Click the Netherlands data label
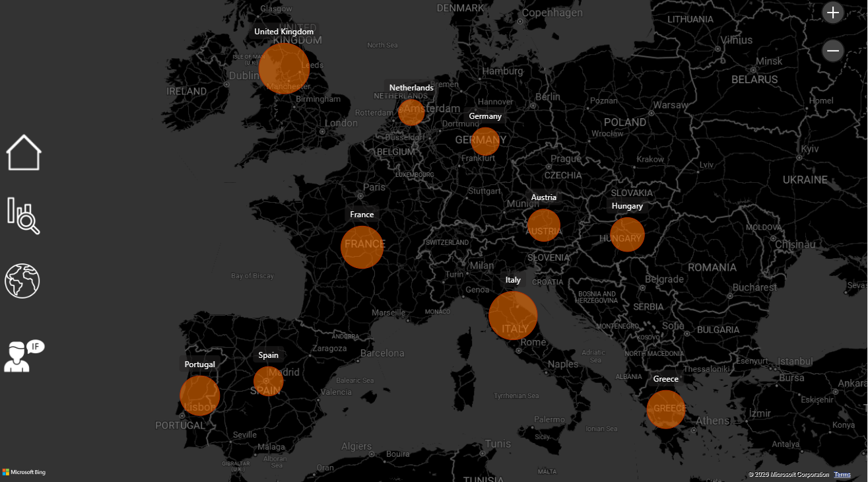Image resolution: width=868 pixels, height=482 pixels. coord(411,88)
